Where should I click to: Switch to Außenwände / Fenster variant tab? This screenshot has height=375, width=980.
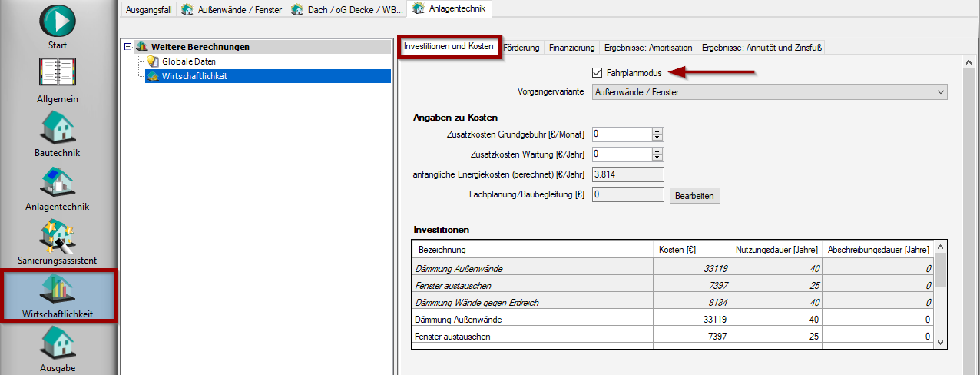(232, 10)
